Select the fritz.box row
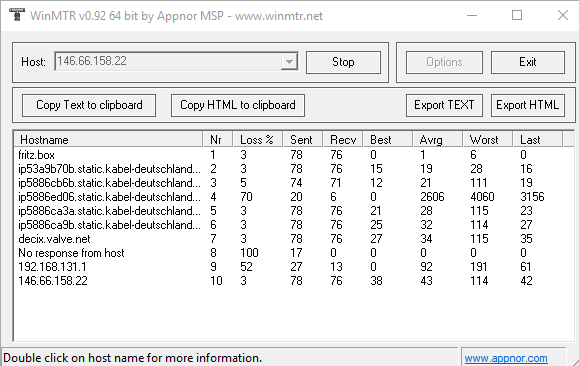This screenshot has height=366, width=579. pyautogui.click(x=294, y=155)
